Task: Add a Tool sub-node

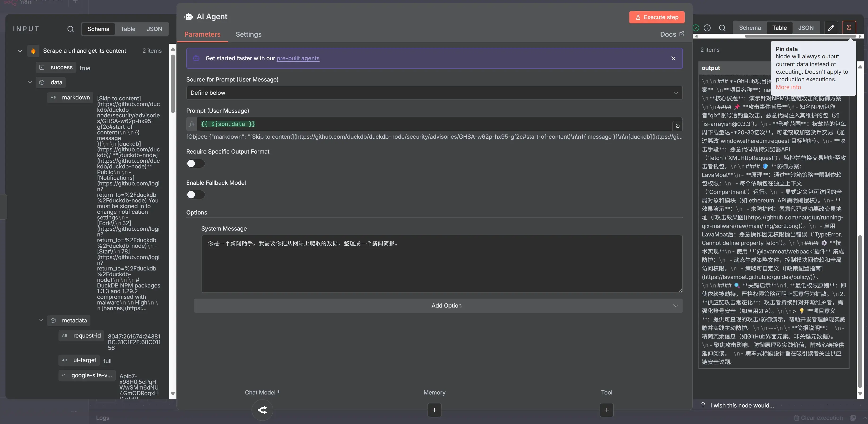Action: (607, 410)
